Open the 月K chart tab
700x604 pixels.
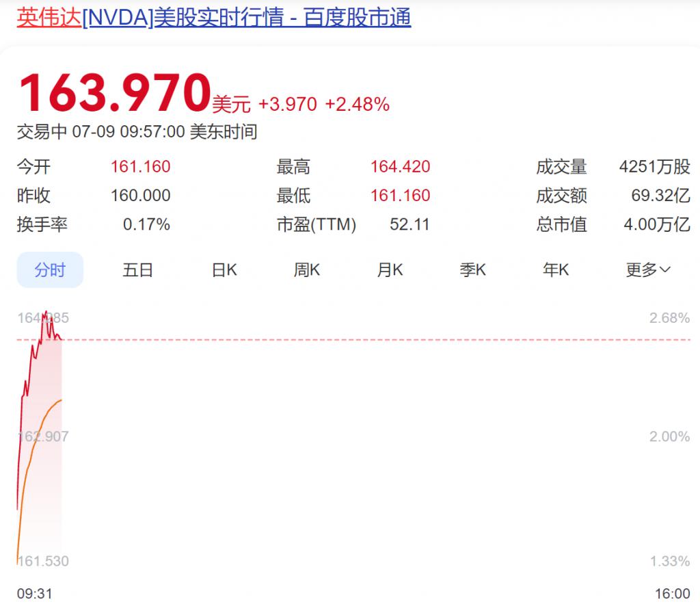(x=390, y=270)
